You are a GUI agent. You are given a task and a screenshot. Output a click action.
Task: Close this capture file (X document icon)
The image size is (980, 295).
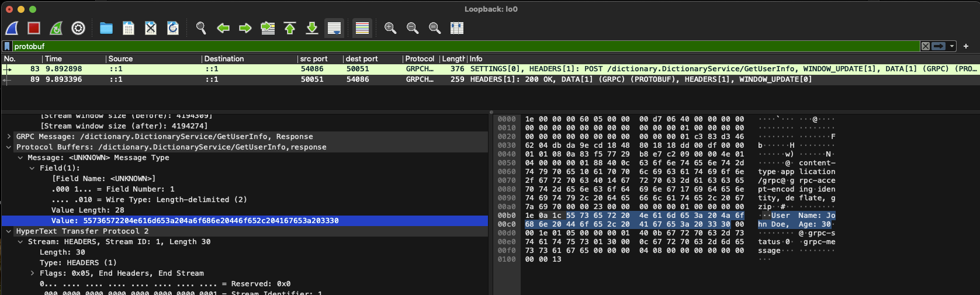151,28
